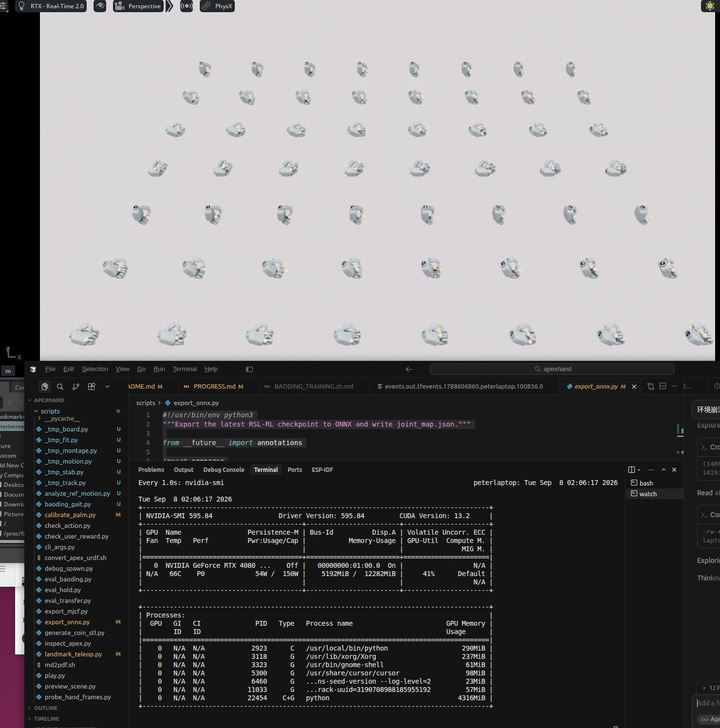Image resolution: width=720 pixels, height=728 pixels.
Task: Collapse the APEXHAND explorer section
Action: click(49, 400)
